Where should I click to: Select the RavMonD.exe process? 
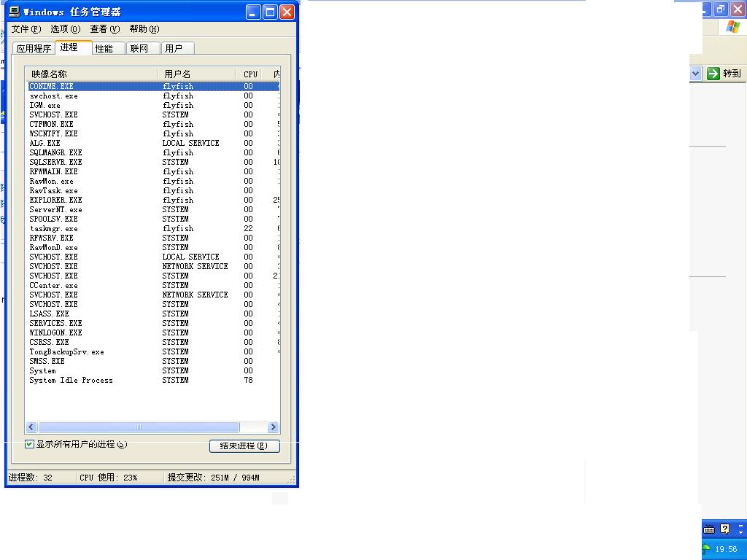(53, 247)
